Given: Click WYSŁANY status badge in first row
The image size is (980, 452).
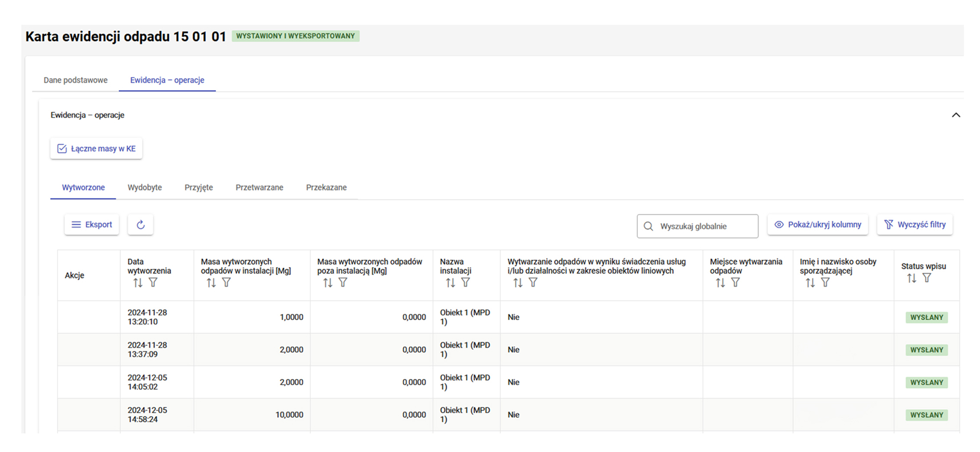Looking at the screenshot, I should click(926, 317).
